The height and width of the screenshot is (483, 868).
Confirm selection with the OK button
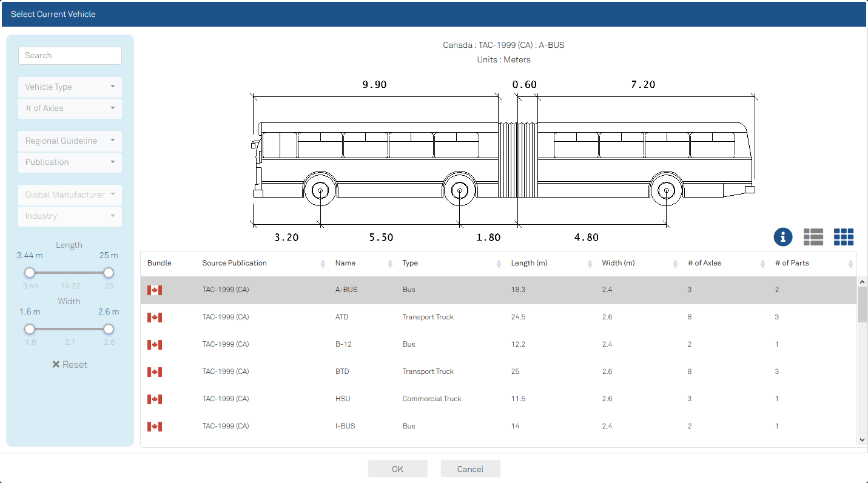point(397,468)
